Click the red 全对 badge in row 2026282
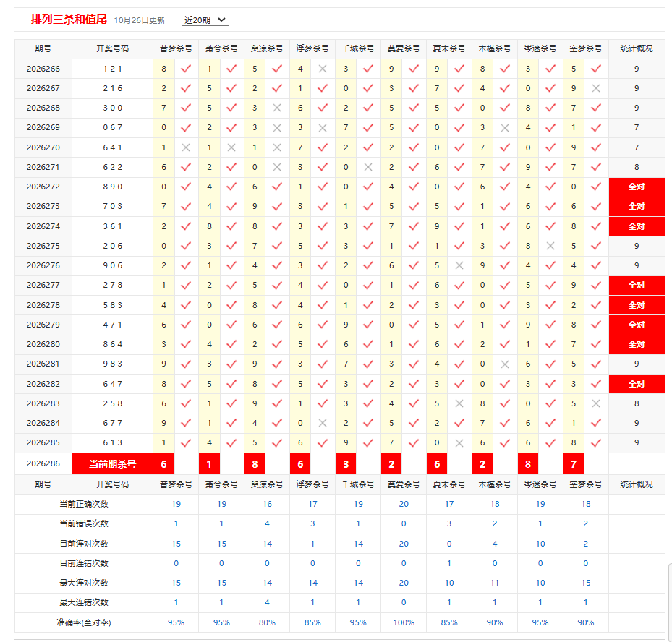Screen dimensions: 672x642 click(x=637, y=384)
